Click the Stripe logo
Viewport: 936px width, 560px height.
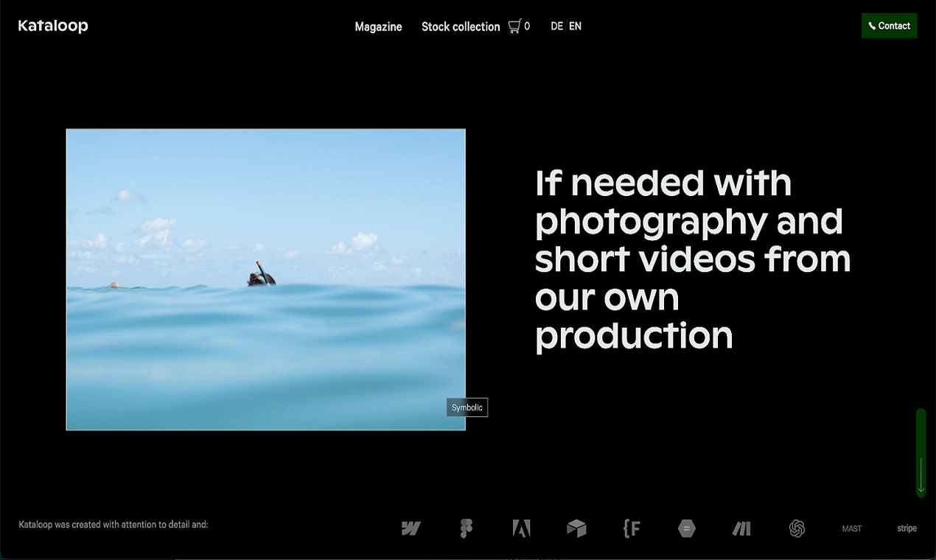(907, 528)
